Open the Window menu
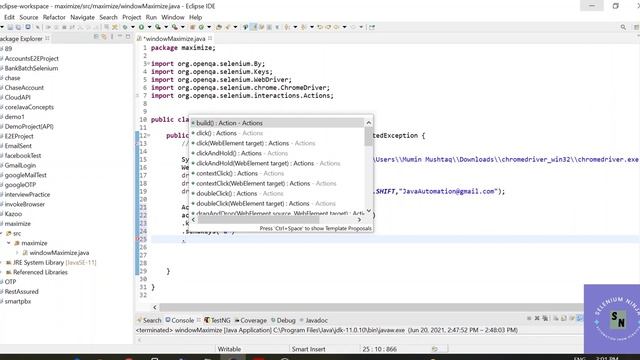This screenshot has width=640, height=360. 173,17
